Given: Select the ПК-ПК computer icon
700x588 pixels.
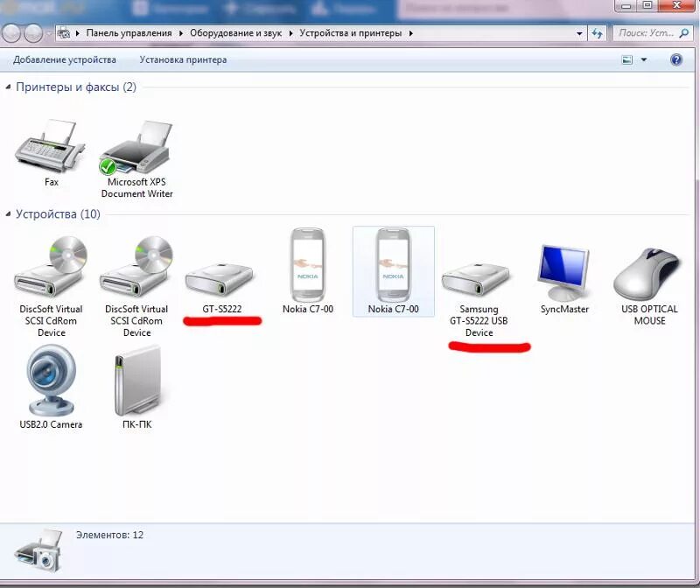Looking at the screenshot, I should point(137,381).
